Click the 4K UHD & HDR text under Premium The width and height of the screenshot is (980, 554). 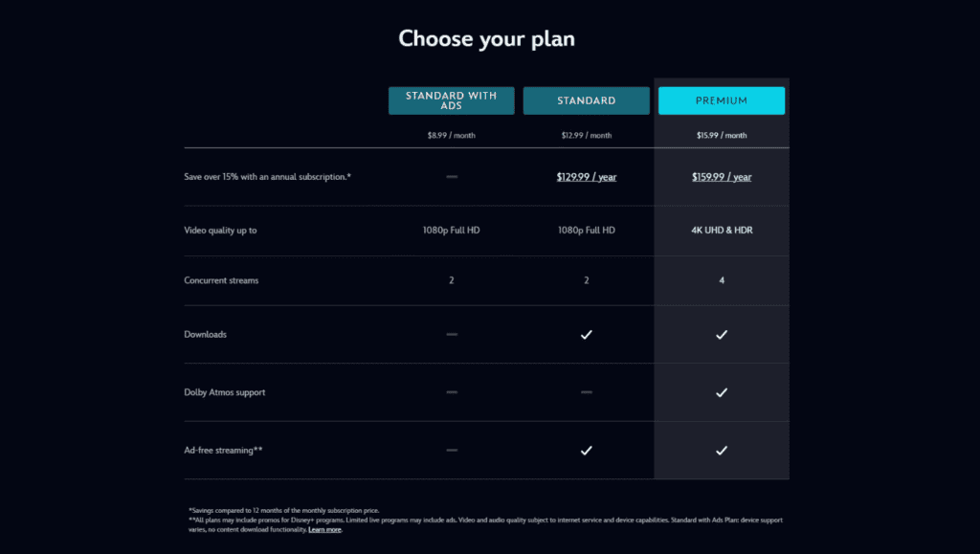pyautogui.click(x=722, y=230)
